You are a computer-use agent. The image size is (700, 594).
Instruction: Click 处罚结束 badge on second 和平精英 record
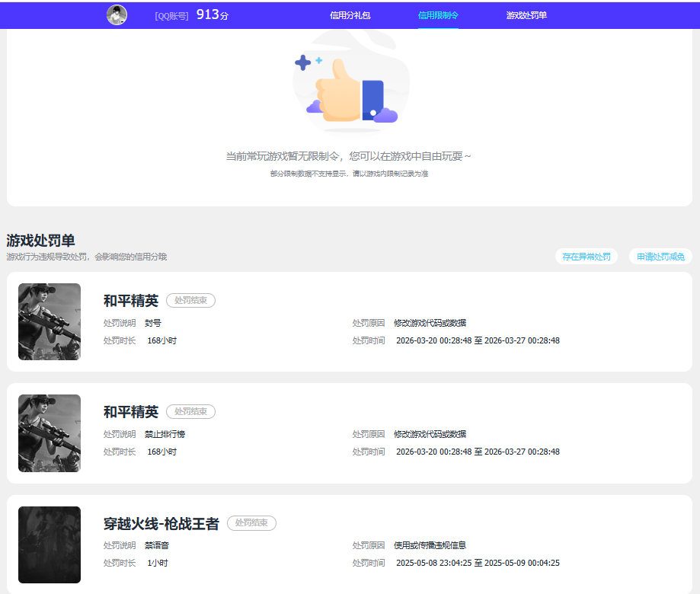pos(190,411)
